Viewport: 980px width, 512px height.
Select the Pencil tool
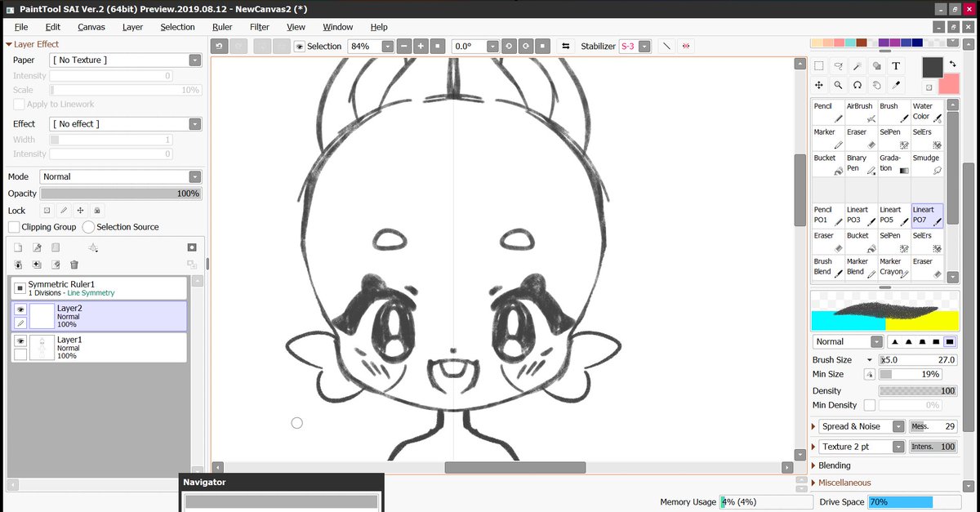point(826,110)
